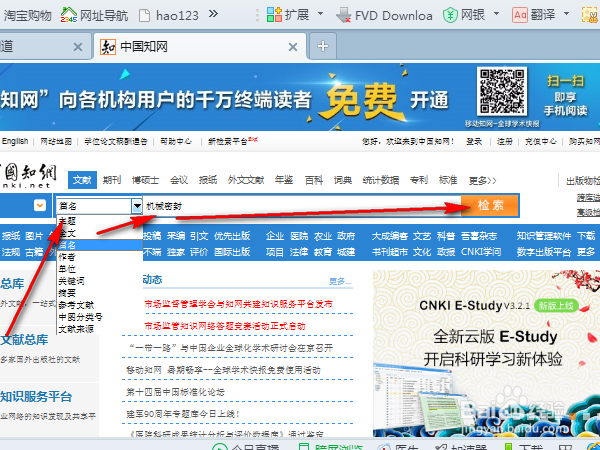Screen dimensions: 600x450
Task: Switch to the 统计数据 tab
Action: pyautogui.click(x=381, y=180)
